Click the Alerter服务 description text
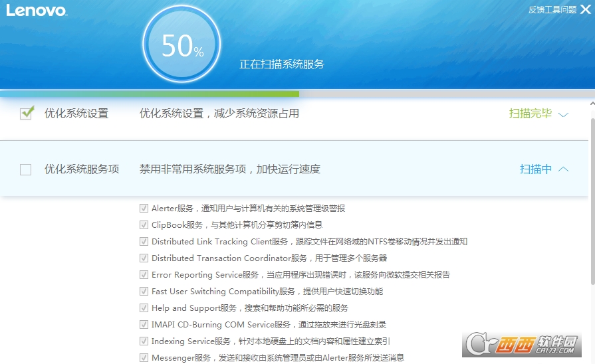Screen dimensions: 595x364 248,208
